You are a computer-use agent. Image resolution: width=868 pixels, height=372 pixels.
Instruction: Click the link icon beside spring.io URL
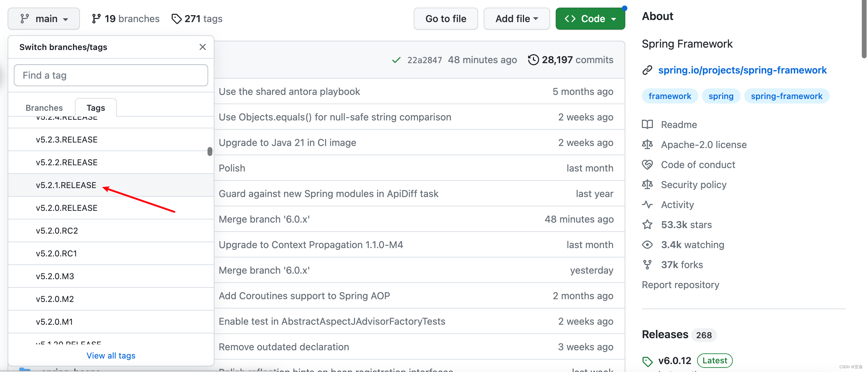(647, 70)
